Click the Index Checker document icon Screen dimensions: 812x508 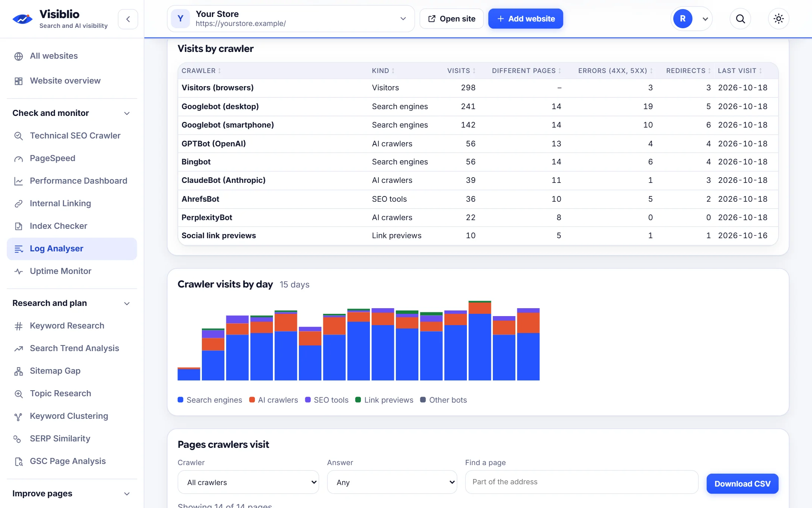18,226
